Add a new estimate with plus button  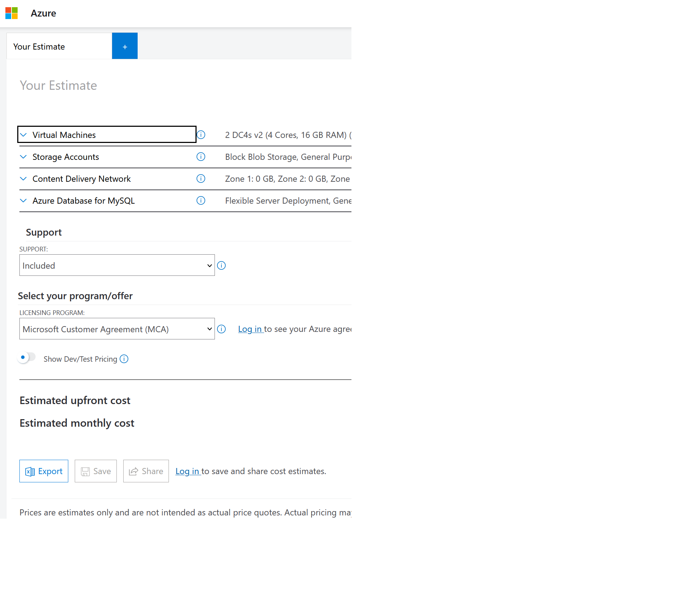pyautogui.click(x=125, y=46)
